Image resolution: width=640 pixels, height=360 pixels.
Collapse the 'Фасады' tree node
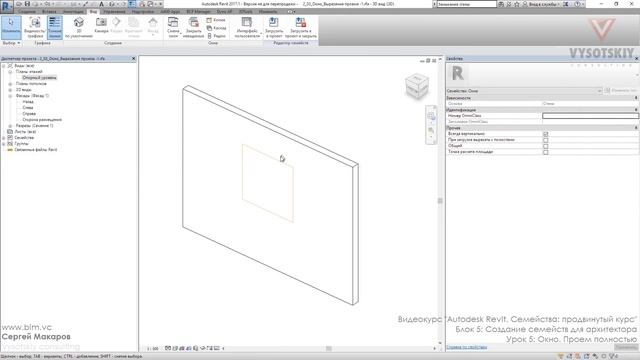click(x=10, y=96)
